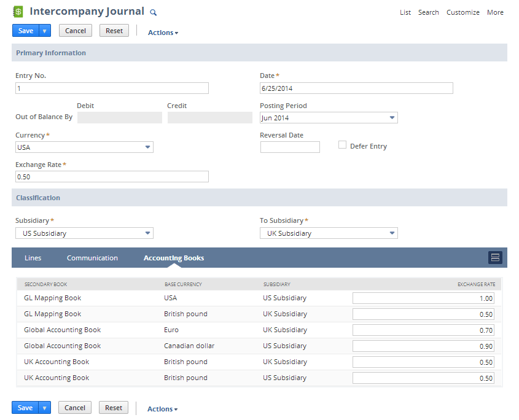Select the 'Euro' base currency cell

coord(171,330)
